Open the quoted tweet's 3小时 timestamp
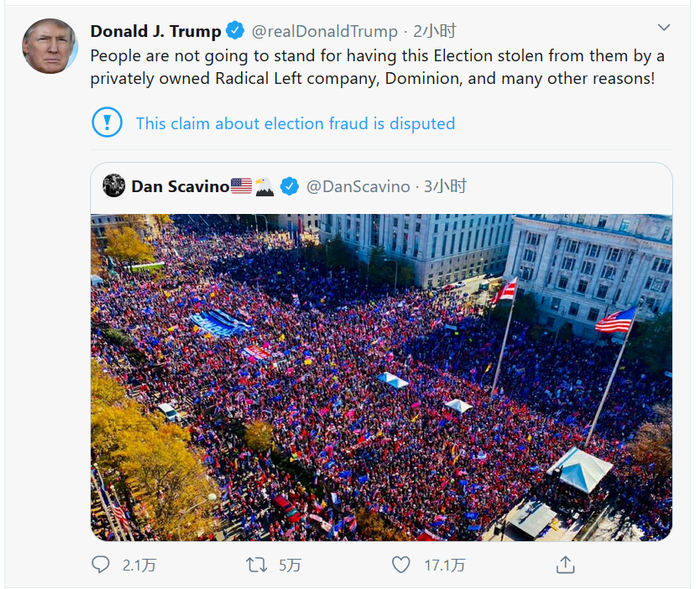 (x=445, y=186)
